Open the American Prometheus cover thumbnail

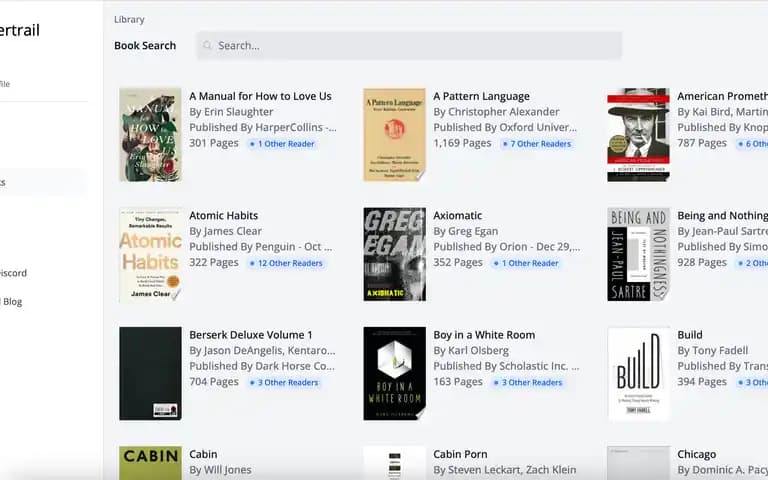pyautogui.click(x=638, y=135)
